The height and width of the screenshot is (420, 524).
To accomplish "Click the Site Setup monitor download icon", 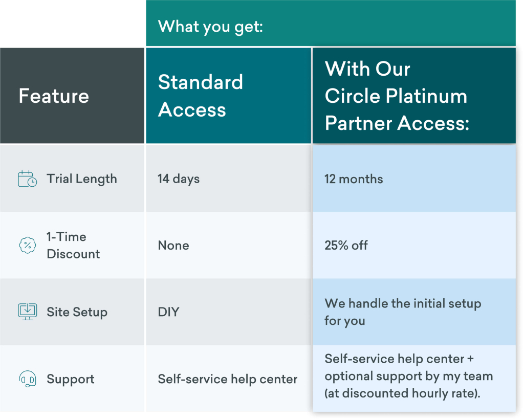I will [27, 312].
